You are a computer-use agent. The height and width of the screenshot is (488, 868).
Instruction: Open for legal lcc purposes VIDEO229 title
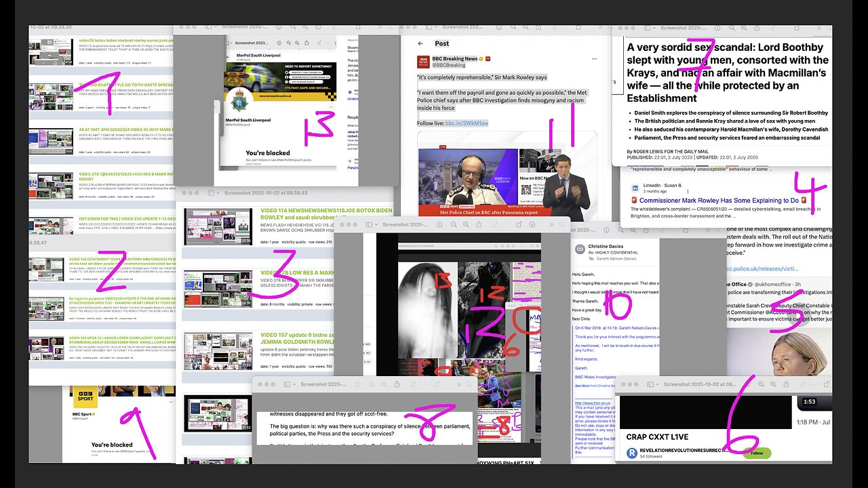[122, 300]
